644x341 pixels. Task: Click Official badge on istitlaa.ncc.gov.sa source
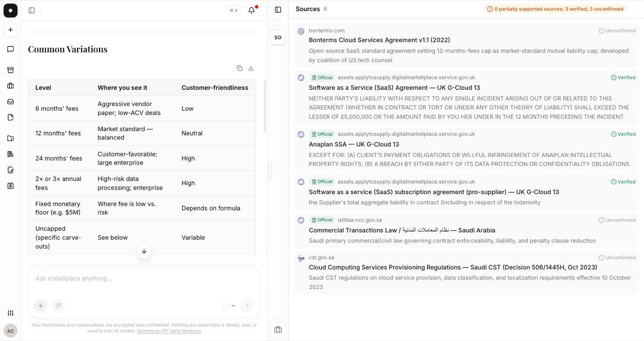pos(322,220)
